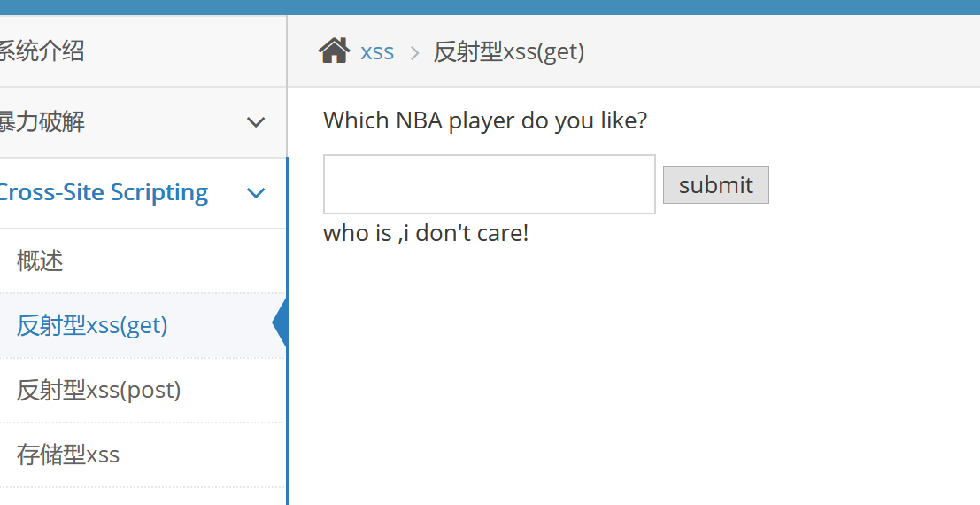Click the "who is ,i don't care!" message
Screen dimensions: 980x505
coord(426,233)
